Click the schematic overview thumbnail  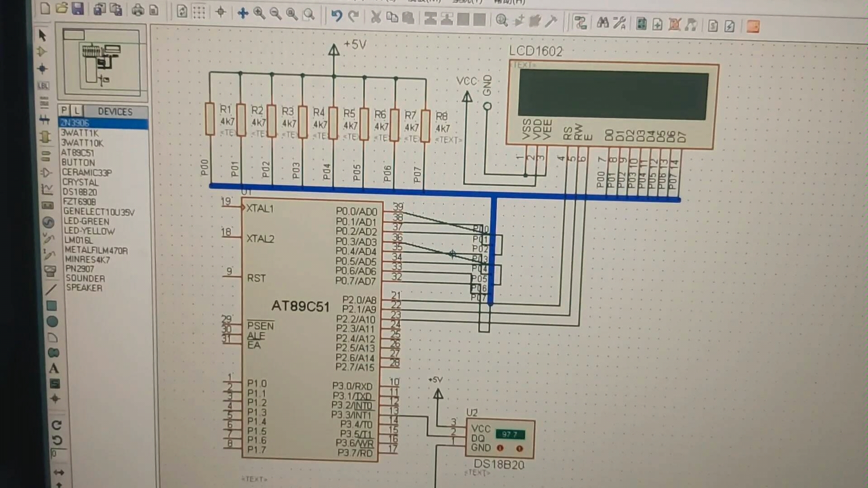pos(102,63)
